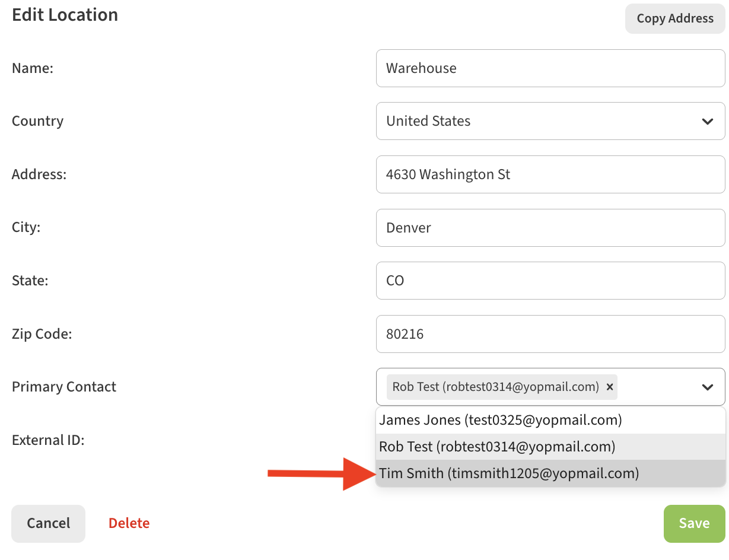Click the red Delete link
The height and width of the screenshot is (560, 729).
click(129, 523)
